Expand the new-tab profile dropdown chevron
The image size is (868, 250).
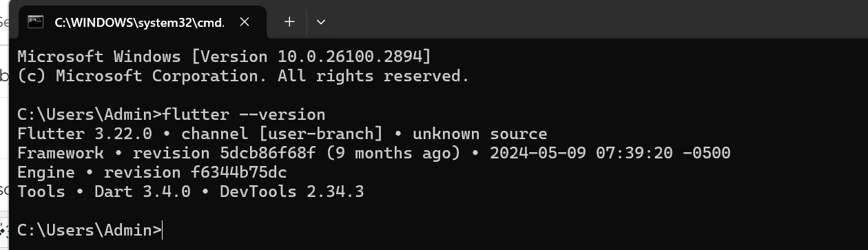(x=320, y=22)
